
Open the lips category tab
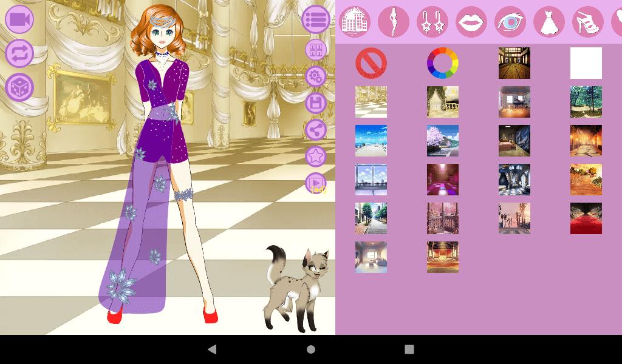click(x=471, y=22)
